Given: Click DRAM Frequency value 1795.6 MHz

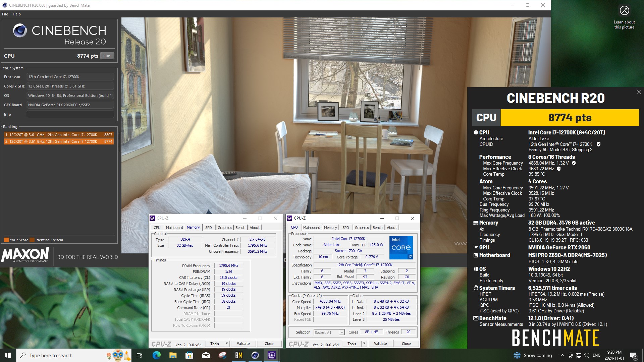Looking at the screenshot, I should (x=228, y=265).
